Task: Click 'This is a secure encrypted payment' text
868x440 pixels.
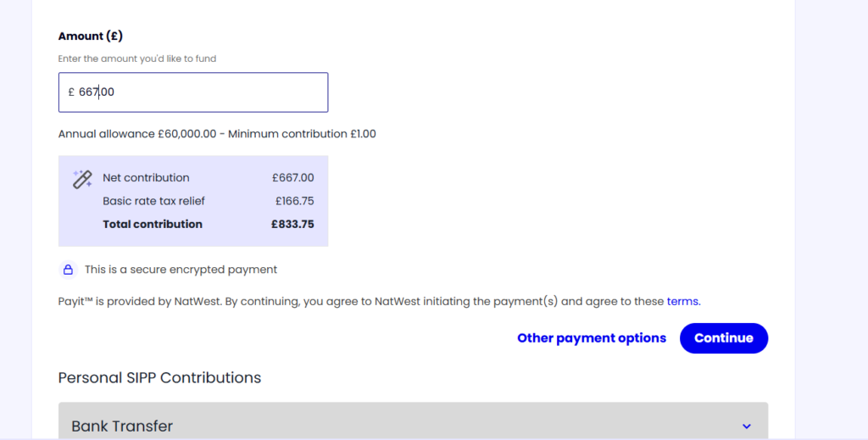Action: point(181,270)
